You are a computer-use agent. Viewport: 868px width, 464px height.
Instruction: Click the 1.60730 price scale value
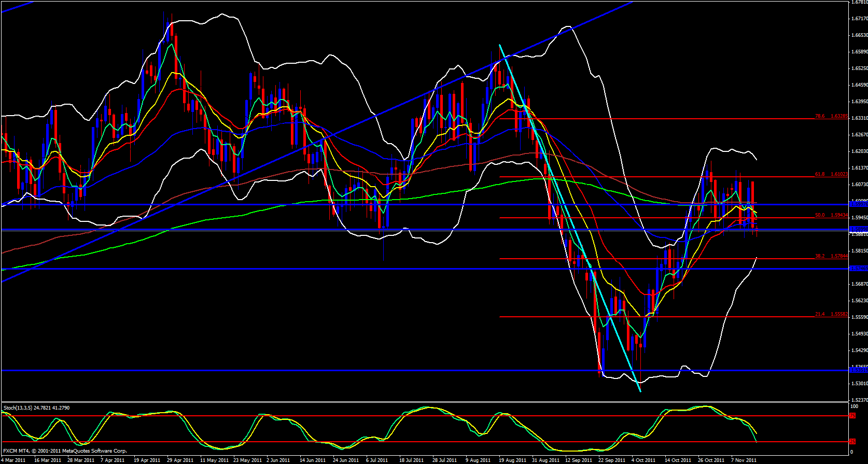pyautogui.click(x=859, y=185)
